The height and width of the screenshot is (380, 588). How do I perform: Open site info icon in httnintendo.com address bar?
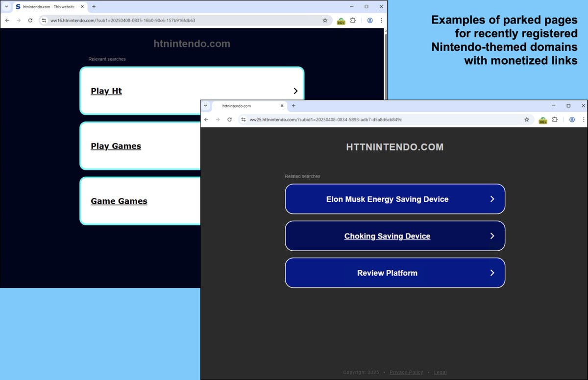[243, 119]
